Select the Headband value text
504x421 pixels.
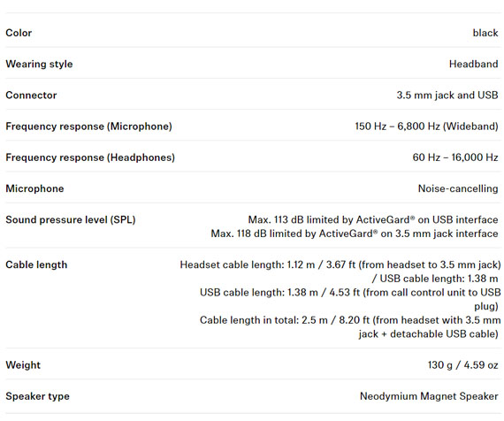click(473, 64)
